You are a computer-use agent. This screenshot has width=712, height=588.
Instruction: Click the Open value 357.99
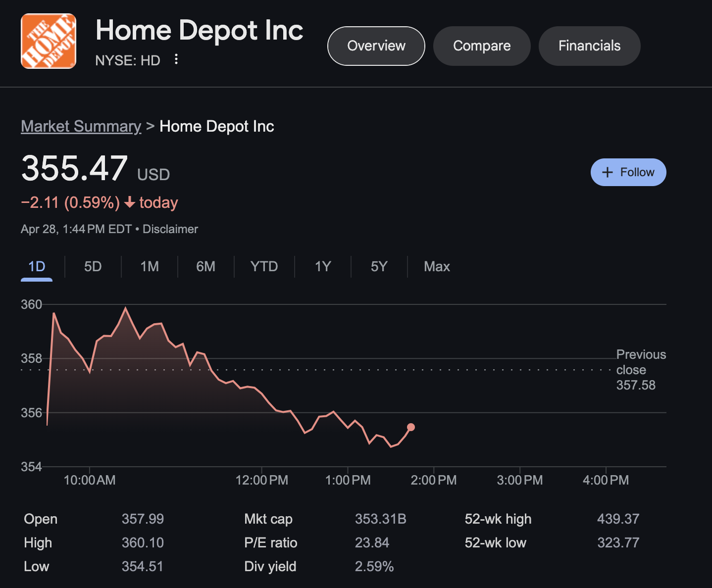tap(143, 519)
